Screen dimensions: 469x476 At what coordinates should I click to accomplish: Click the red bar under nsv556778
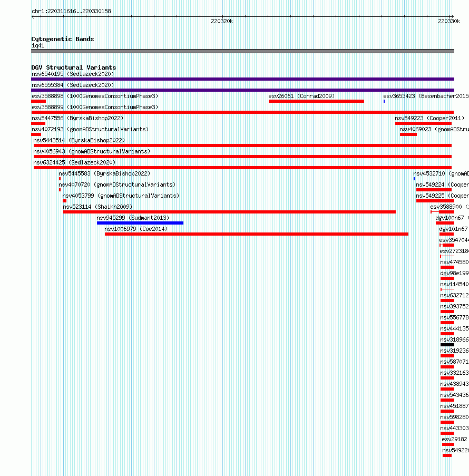coord(447,323)
